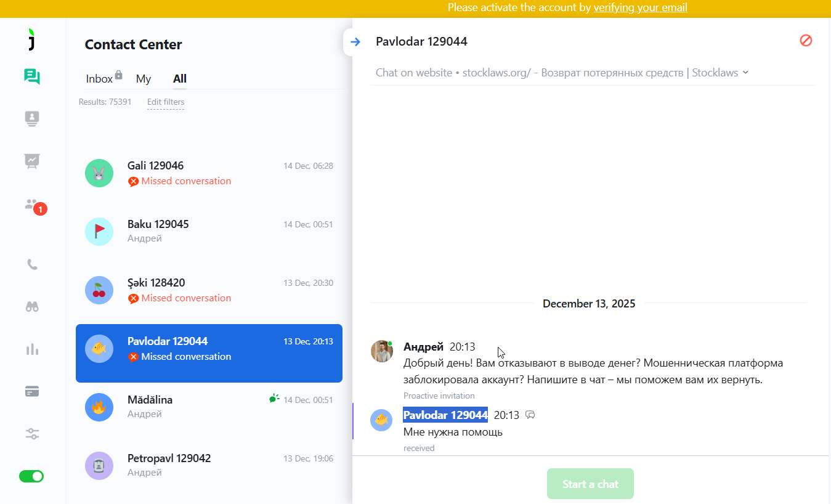Viewport: 831px width, 504px height.
Task: Open the chats section in sidebar
Action: click(32, 76)
